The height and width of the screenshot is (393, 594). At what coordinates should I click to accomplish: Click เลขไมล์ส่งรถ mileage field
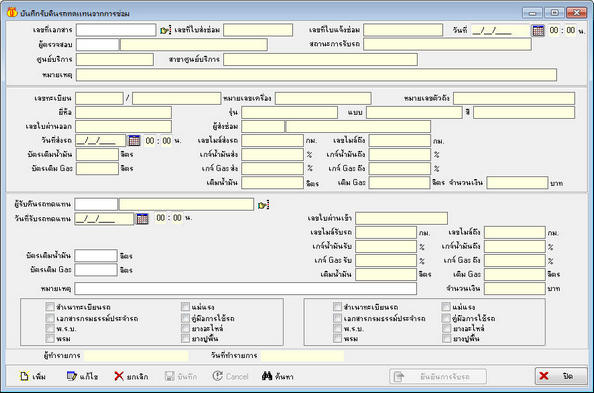[x=272, y=141]
